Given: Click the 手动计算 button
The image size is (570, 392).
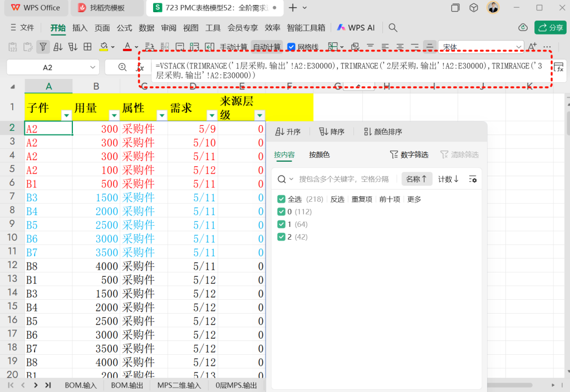Looking at the screenshot, I should 233,47.
